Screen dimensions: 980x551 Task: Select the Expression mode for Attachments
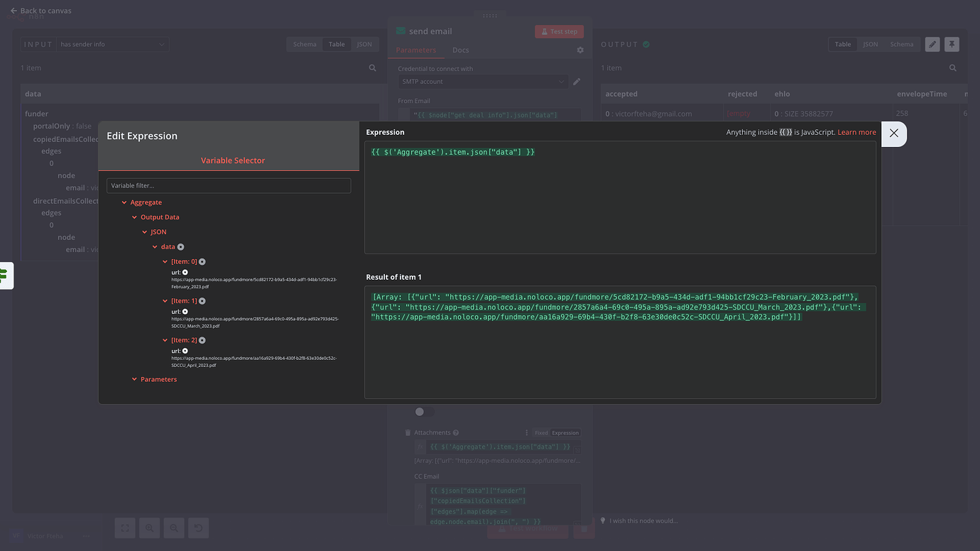[565, 432]
